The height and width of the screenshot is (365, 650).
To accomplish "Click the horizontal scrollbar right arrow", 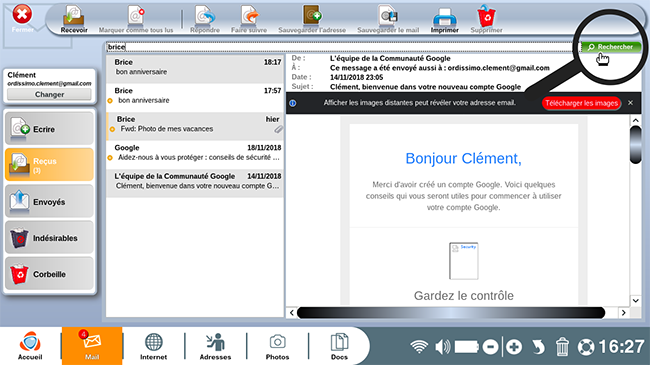I will click(623, 313).
